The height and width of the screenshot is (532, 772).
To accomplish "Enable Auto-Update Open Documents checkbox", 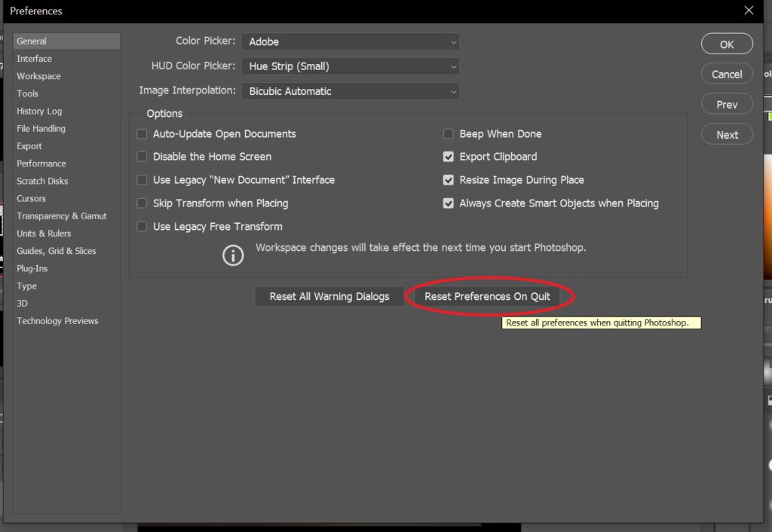I will pos(142,134).
